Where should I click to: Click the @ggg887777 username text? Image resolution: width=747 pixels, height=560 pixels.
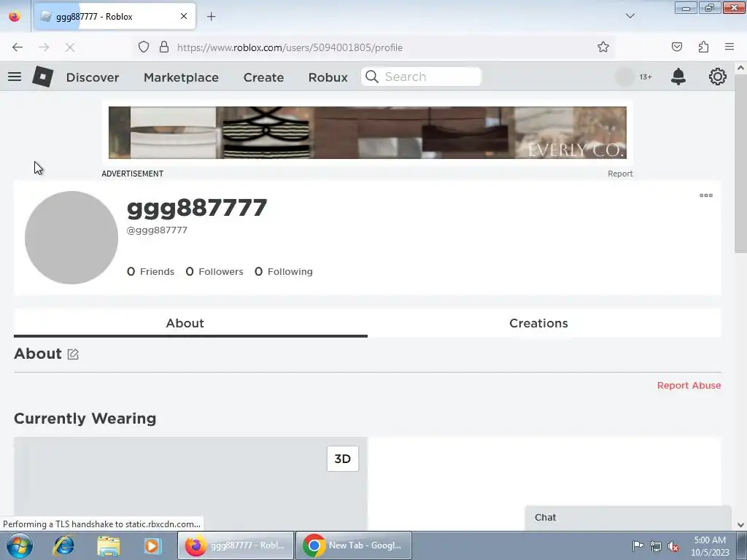[x=157, y=230]
